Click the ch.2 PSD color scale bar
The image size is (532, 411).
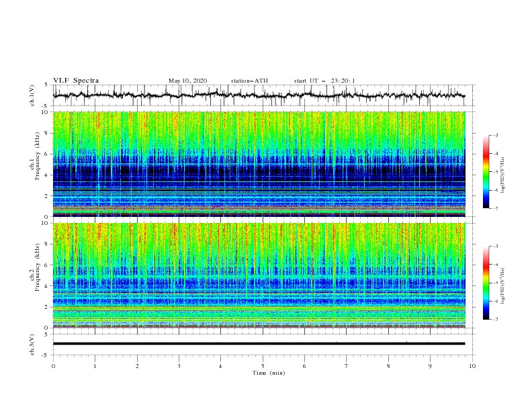click(486, 283)
